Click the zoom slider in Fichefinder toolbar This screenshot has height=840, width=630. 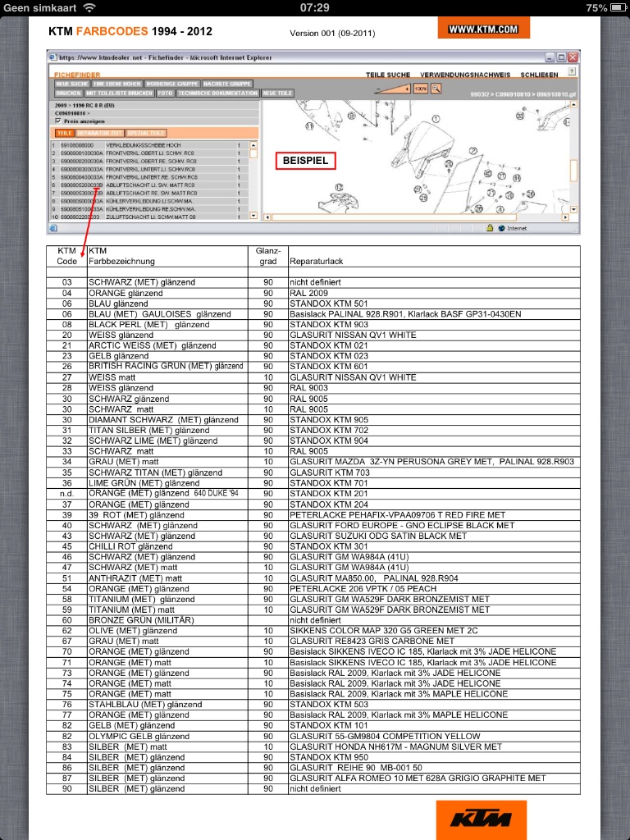pyautogui.click(x=389, y=89)
